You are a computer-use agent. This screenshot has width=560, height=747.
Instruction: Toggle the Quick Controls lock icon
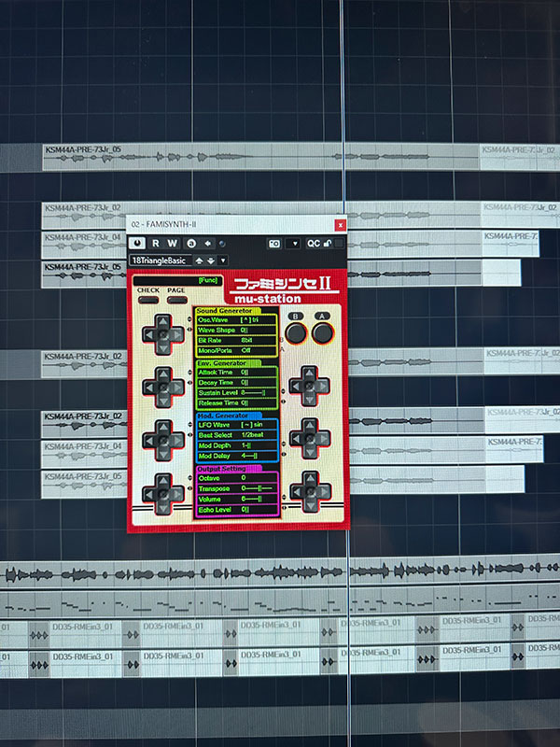(x=328, y=244)
